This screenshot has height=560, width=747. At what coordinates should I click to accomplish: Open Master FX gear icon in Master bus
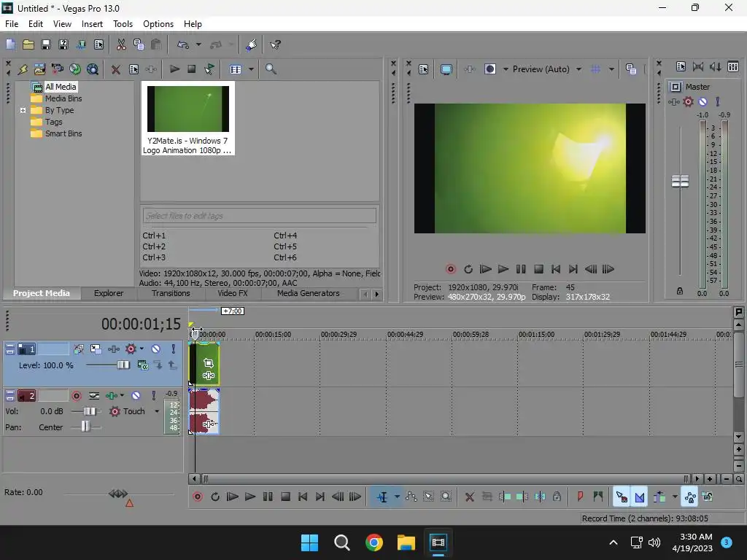point(688,101)
